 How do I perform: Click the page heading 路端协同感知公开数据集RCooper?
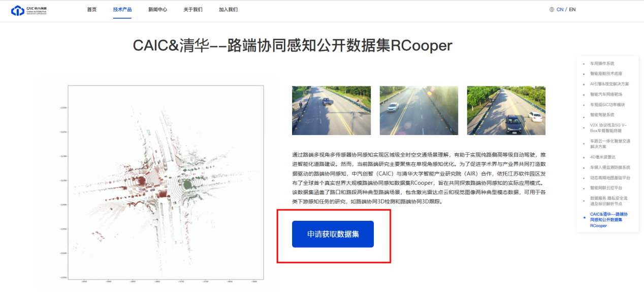click(293, 46)
